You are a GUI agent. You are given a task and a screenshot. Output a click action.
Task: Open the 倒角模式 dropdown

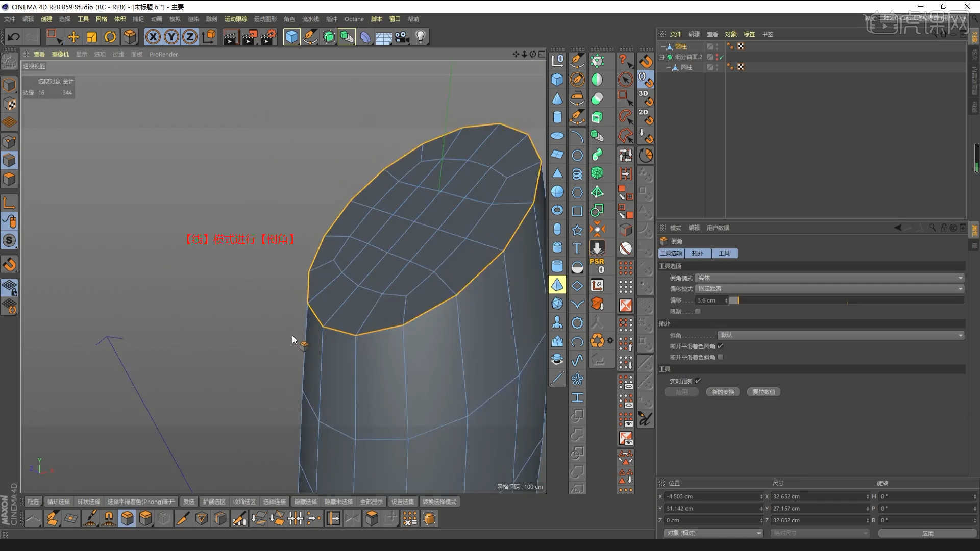point(830,278)
